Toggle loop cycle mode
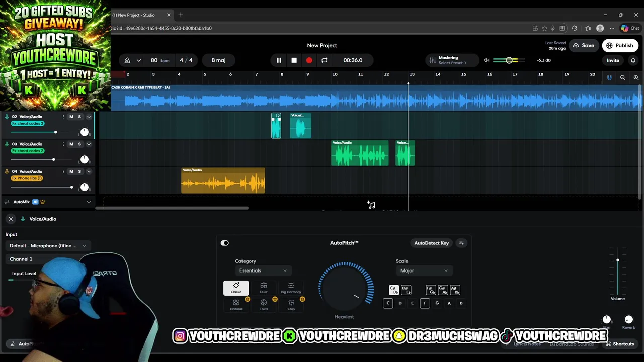The height and width of the screenshot is (362, 644). pos(324,60)
